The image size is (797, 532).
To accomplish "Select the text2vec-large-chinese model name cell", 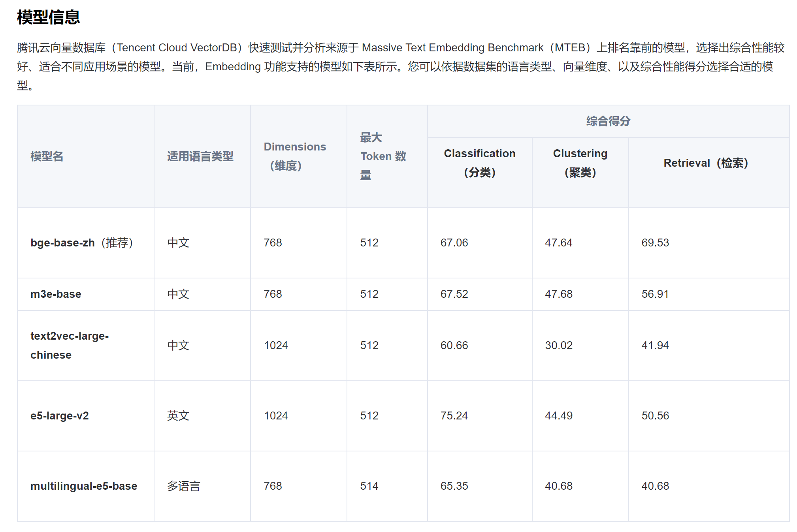I will pos(69,345).
